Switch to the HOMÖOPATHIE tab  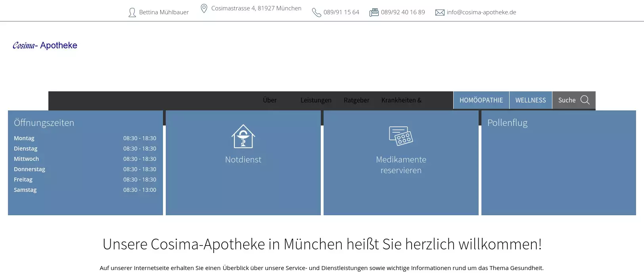click(481, 100)
